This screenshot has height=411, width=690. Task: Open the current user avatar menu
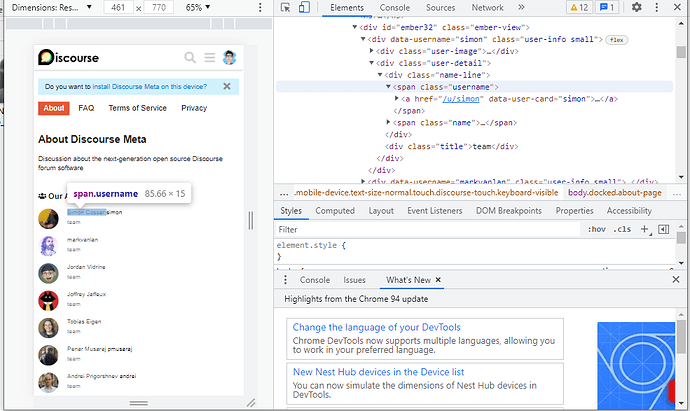[229, 58]
